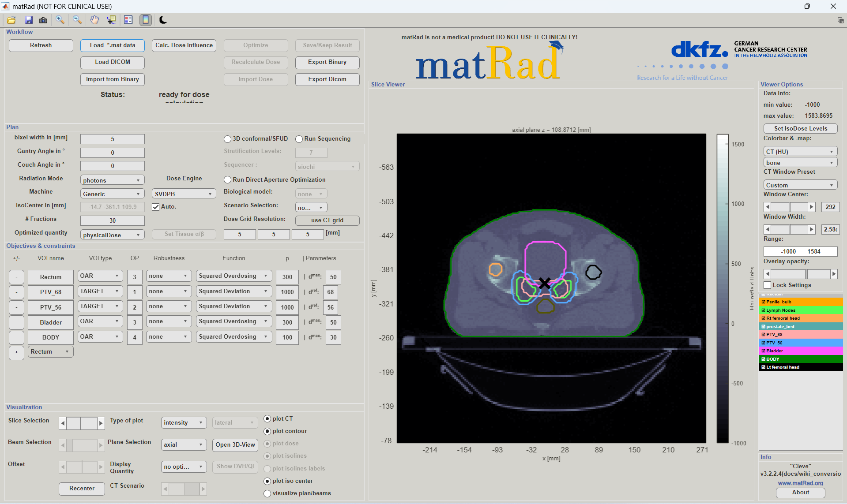Toggle the colorbar toolbar icon

pyautogui.click(x=146, y=20)
